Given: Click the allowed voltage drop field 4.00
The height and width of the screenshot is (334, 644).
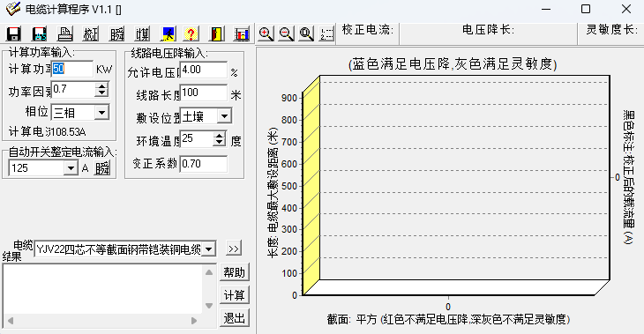Looking at the screenshot, I should 204,71.
